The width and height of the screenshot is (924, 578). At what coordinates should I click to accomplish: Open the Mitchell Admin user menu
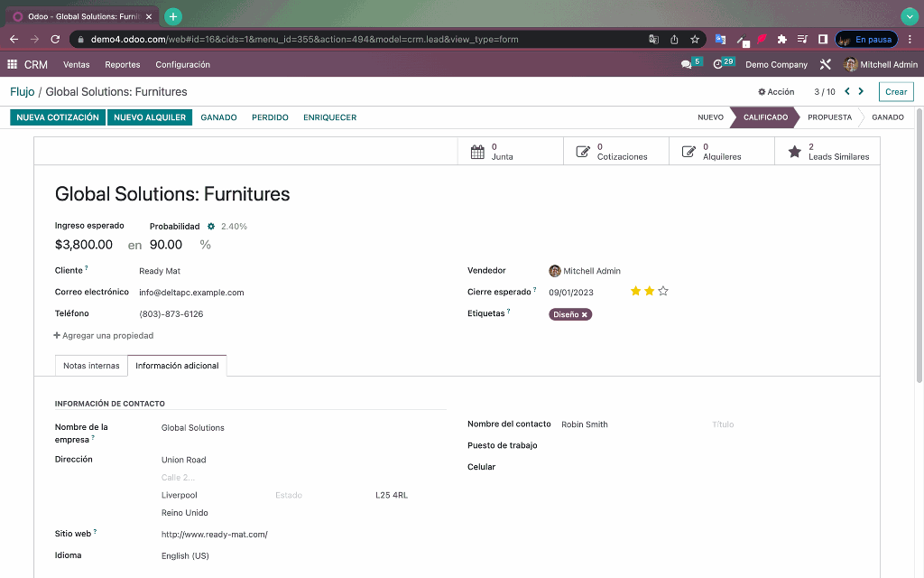[881, 64]
